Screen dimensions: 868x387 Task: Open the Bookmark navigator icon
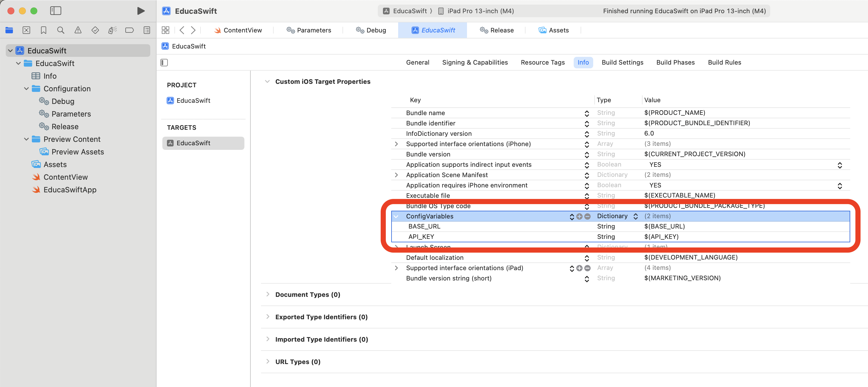(44, 30)
